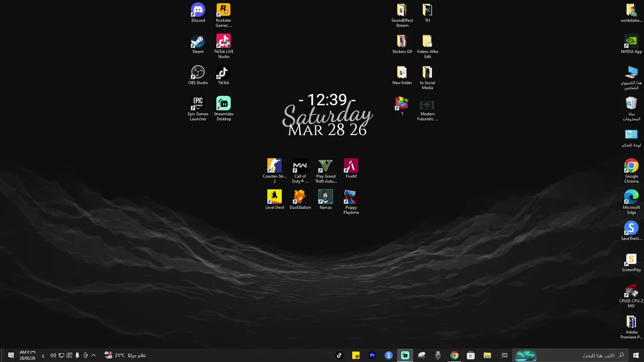
Task: Select the ScreenPlay desktop icon
Action: [x=631, y=262]
